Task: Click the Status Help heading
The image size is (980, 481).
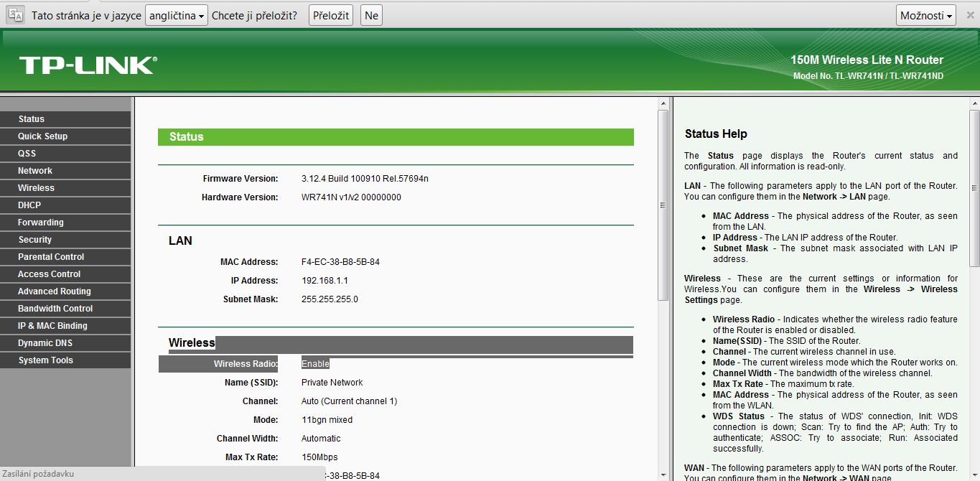Action: 716,134
